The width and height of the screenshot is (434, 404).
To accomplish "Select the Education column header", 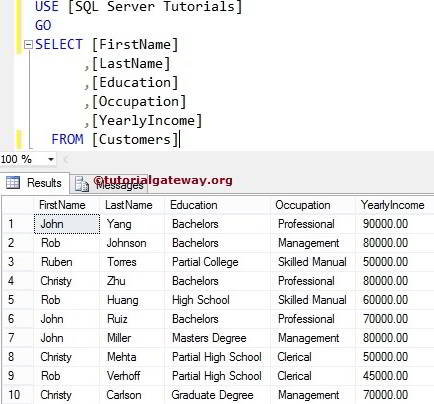I will coord(217,205).
